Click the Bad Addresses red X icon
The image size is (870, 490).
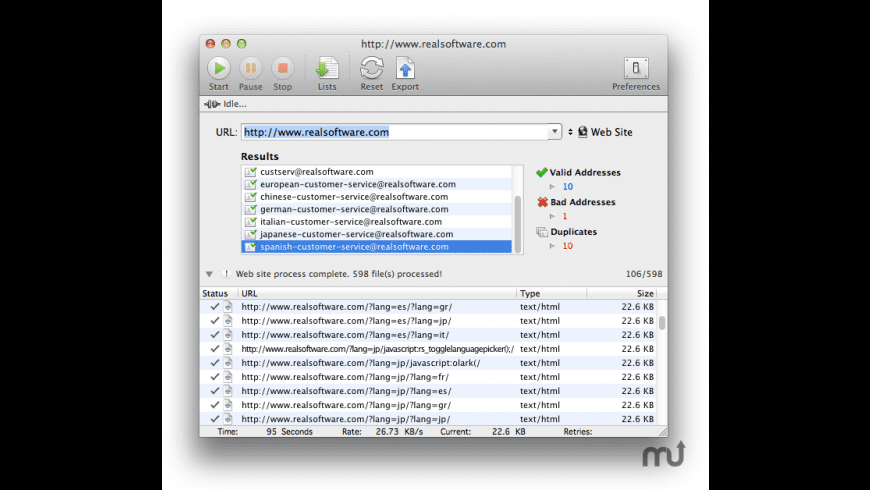pos(543,202)
